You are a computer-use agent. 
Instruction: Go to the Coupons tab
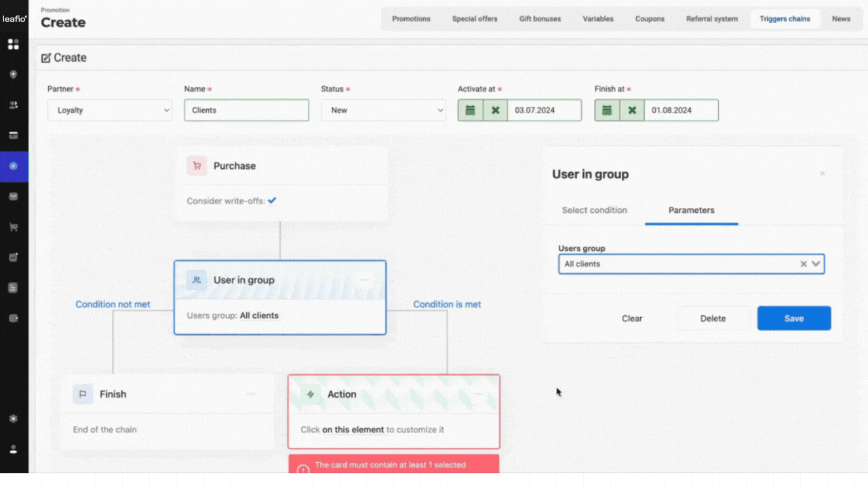tap(650, 19)
